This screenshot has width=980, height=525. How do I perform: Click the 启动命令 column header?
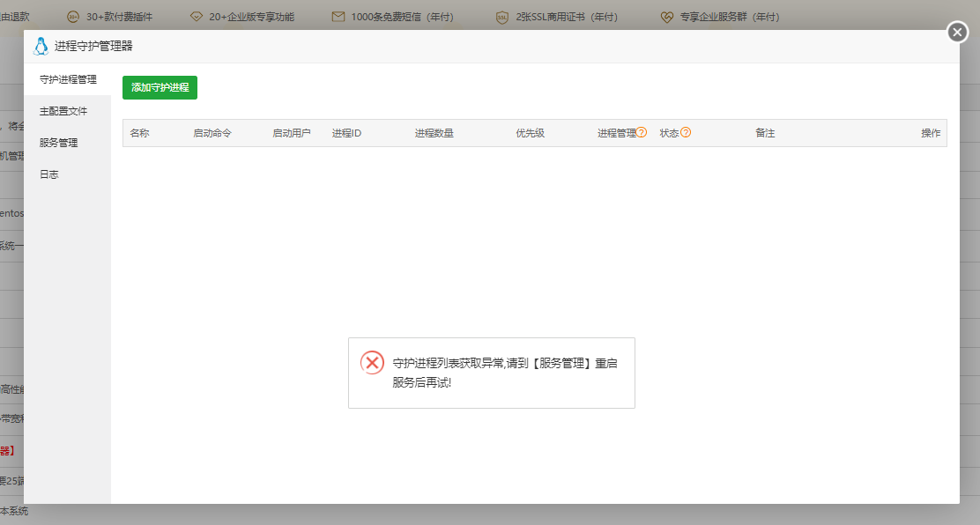pos(212,133)
